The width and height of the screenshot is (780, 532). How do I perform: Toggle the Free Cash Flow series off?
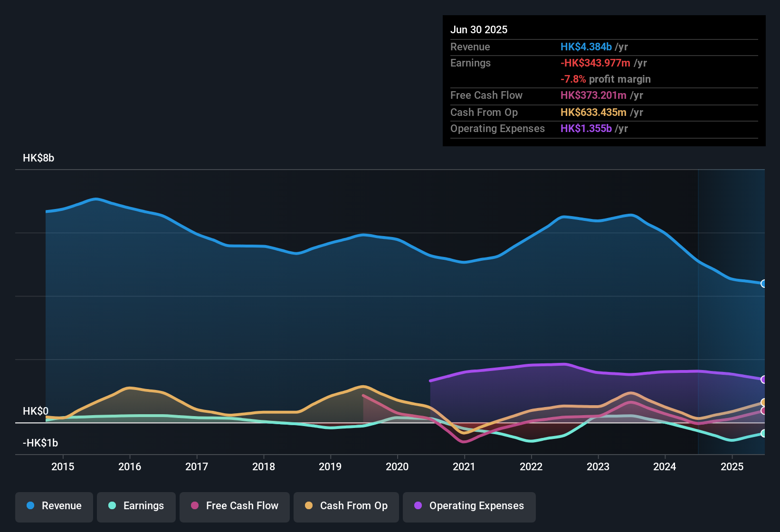[x=234, y=506]
